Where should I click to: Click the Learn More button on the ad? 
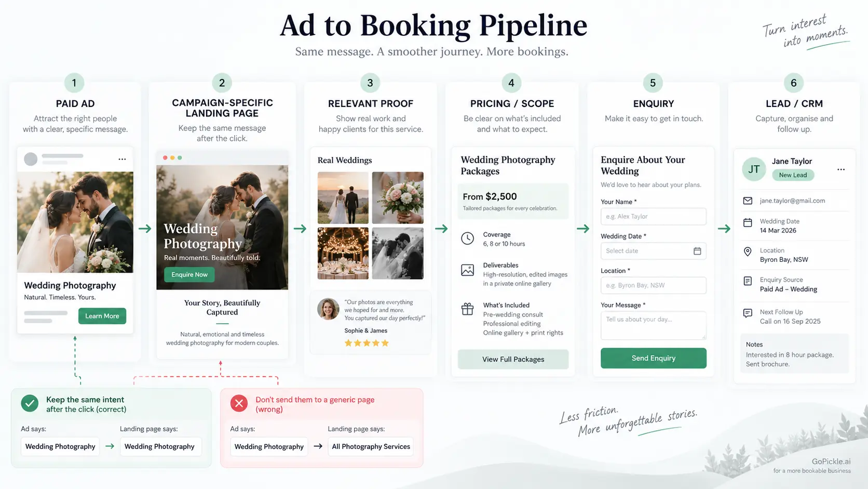(x=102, y=316)
